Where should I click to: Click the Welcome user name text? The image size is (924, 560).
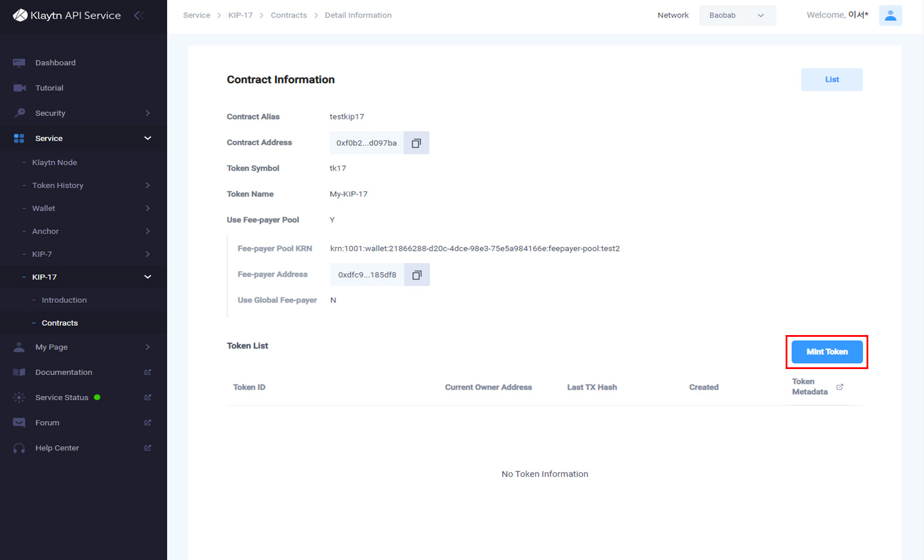click(837, 15)
